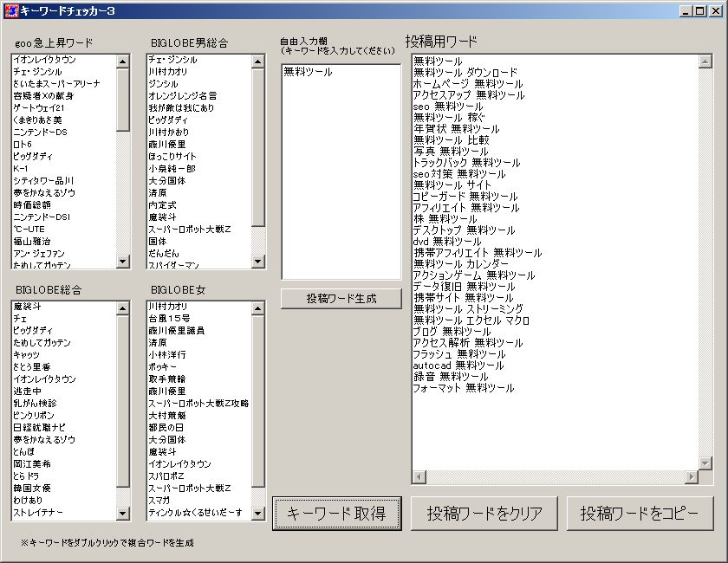Screen dimensions: 728x563
Task: Select 藤川優里議員 in BIGLOBE女 list
Action: tap(177, 331)
